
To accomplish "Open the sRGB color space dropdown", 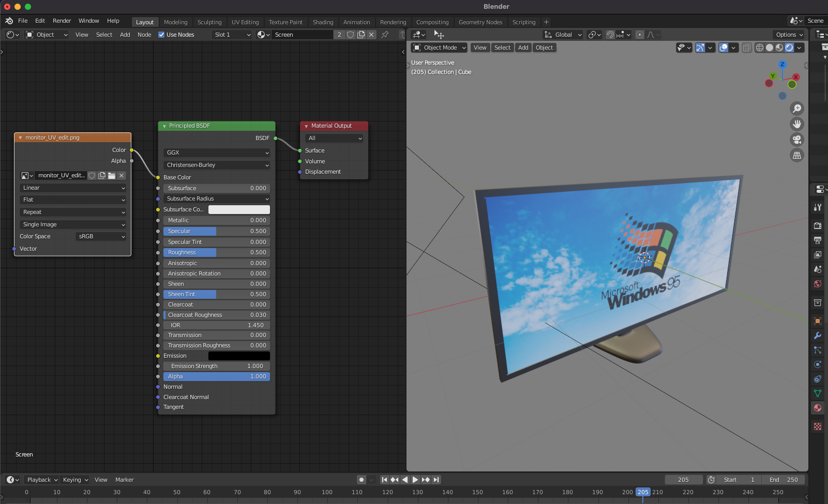I will (101, 236).
